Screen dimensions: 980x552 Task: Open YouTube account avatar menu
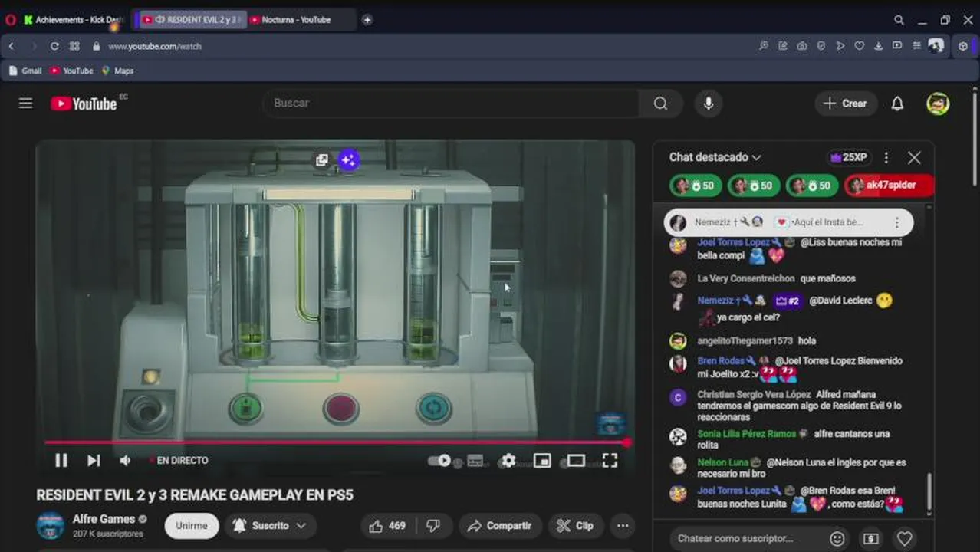point(938,103)
